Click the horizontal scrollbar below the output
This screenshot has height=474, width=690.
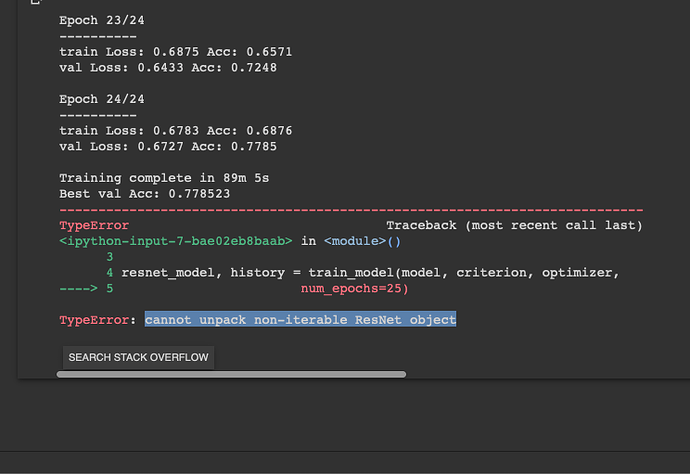click(231, 375)
